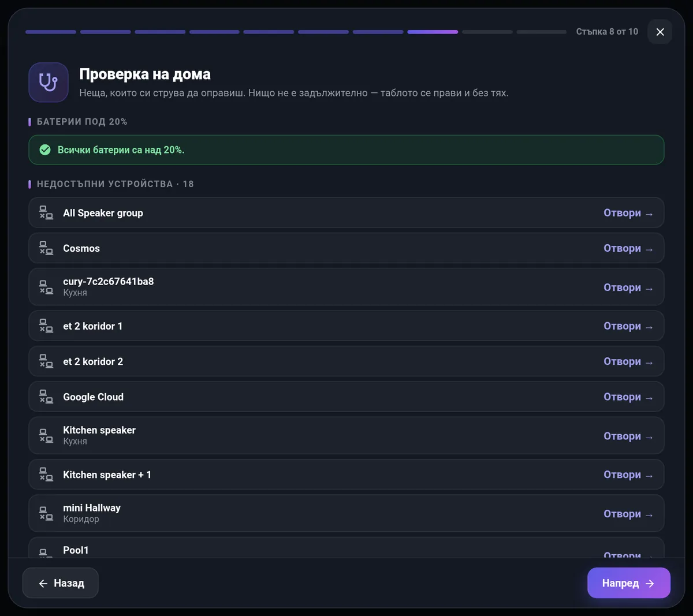Open Google Cloud via Отвори link
The height and width of the screenshot is (616, 693).
pos(628,397)
